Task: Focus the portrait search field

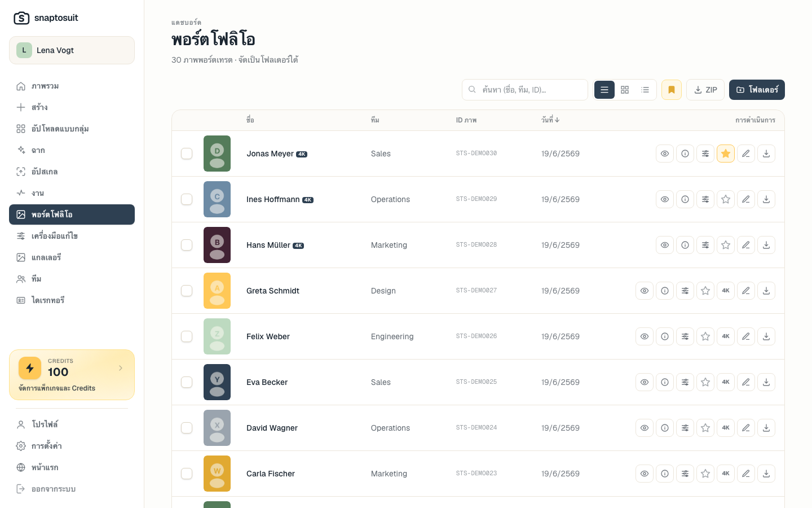Action: pyautogui.click(x=525, y=90)
